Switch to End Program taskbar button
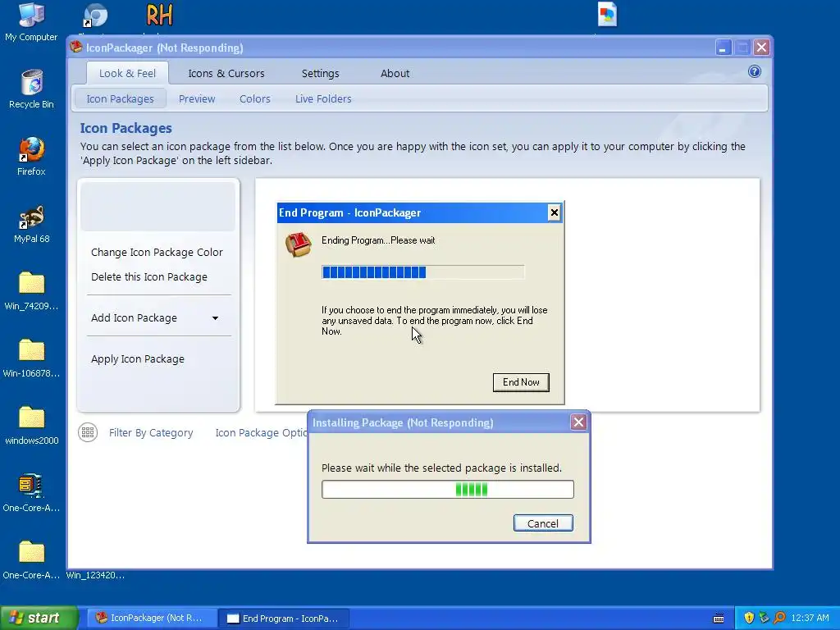Viewport: 840px width, 630px height. (x=284, y=619)
